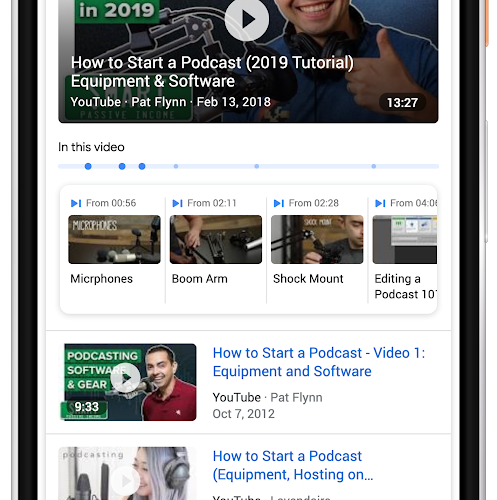Click skip-to icon beside From 02:11
The height and width of the screenshot is (500, 497).
(x=177, y=203)
